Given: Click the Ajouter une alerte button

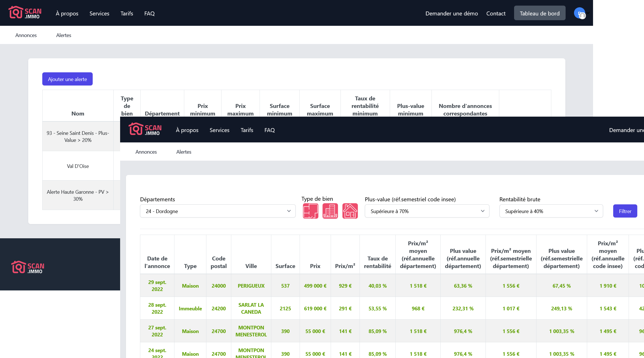Looking at the screenshot, I should [67, 79].
